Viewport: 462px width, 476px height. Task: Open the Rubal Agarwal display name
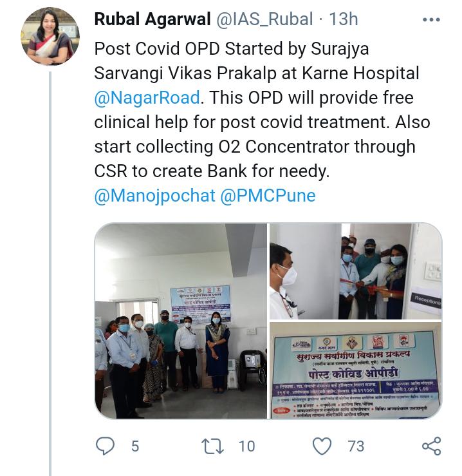click(152, 19)
